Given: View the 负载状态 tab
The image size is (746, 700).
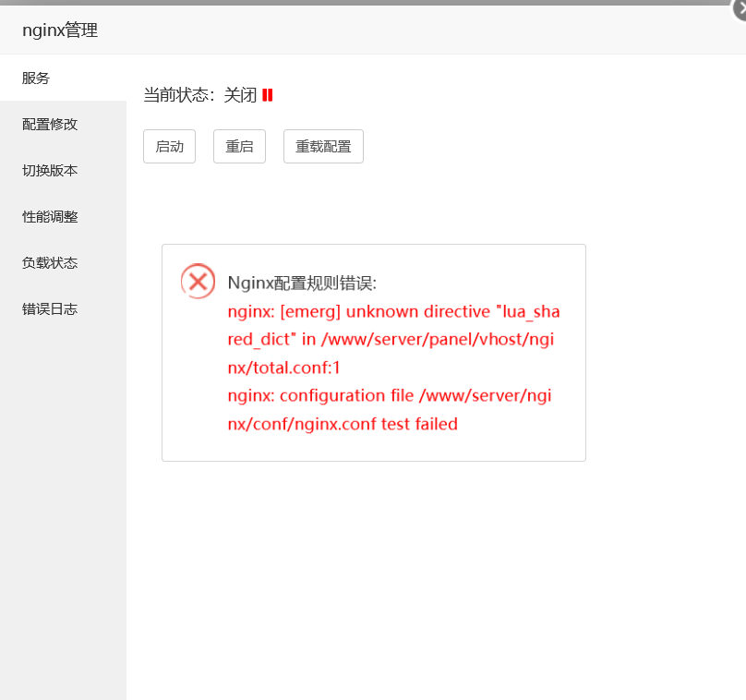Looking at the screenshot, I should (64, 262).
